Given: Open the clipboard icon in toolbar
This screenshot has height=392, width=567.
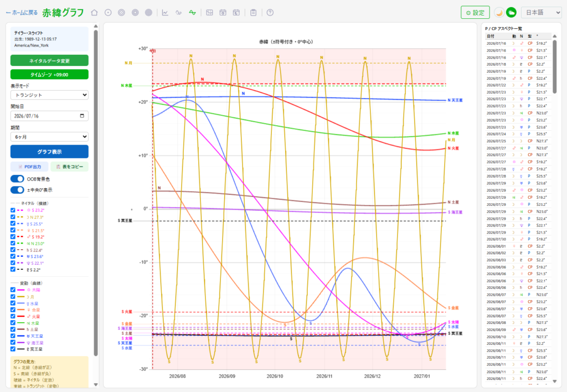Looking at the screenshot, I should point(254,13).
